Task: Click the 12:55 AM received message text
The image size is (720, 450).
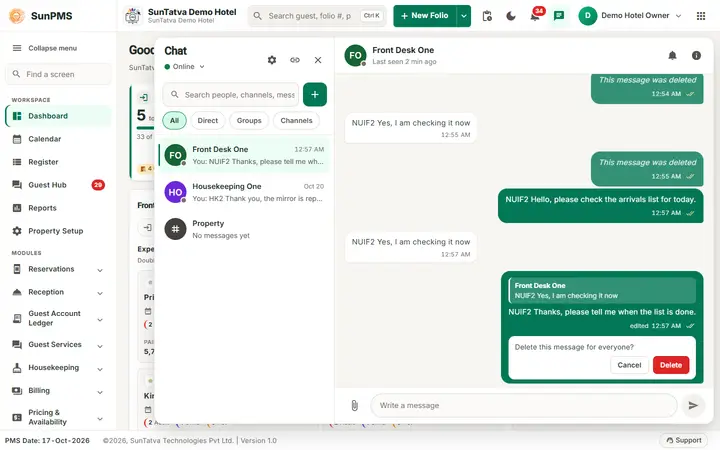Action: 411,123
